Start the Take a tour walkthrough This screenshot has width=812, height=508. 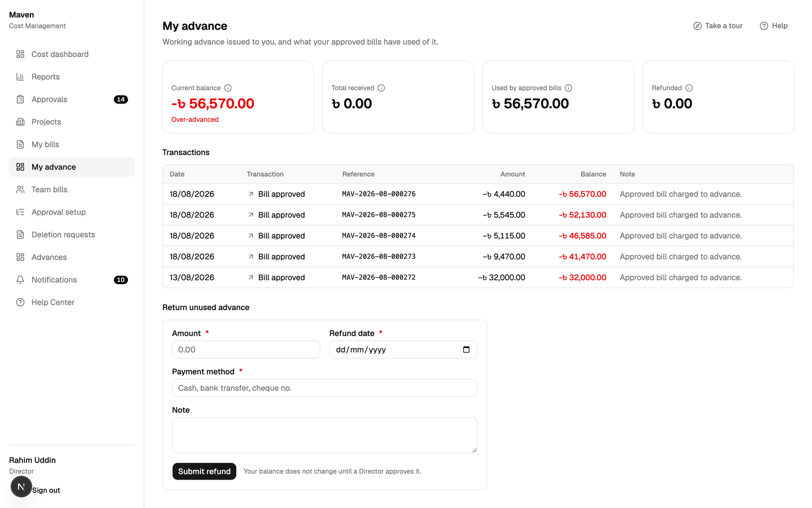point(718,26)
